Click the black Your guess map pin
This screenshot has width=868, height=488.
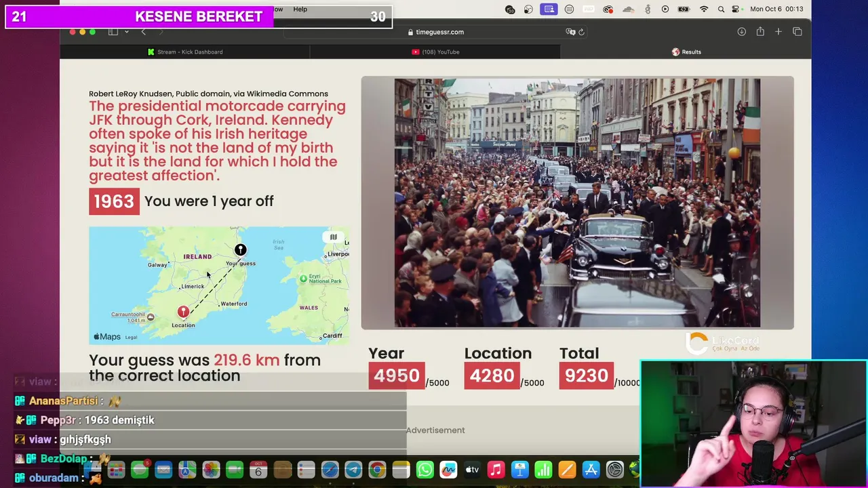240,250
